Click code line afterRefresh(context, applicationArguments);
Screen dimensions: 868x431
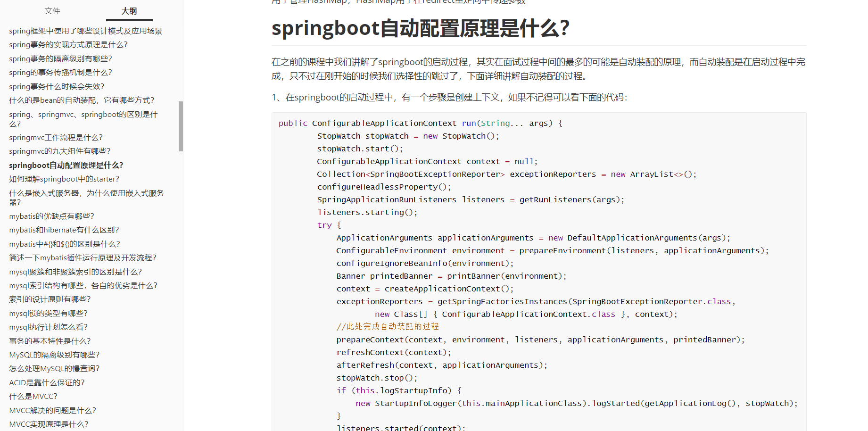(x=442, y=365)
